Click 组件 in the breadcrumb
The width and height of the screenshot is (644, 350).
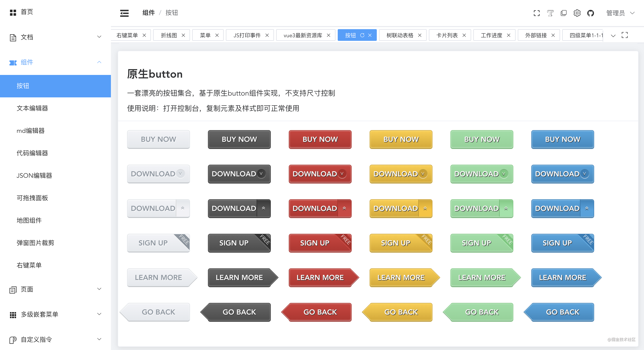coord(148,13)
